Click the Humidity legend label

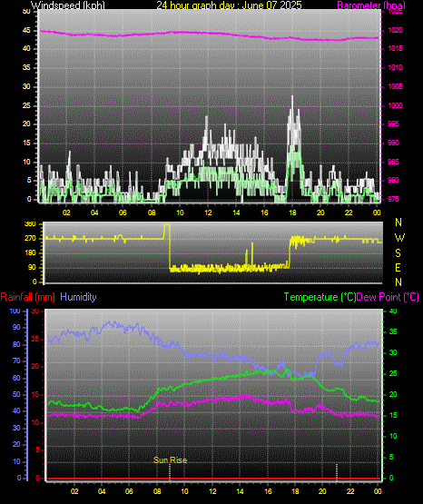(x=78, y=297)
